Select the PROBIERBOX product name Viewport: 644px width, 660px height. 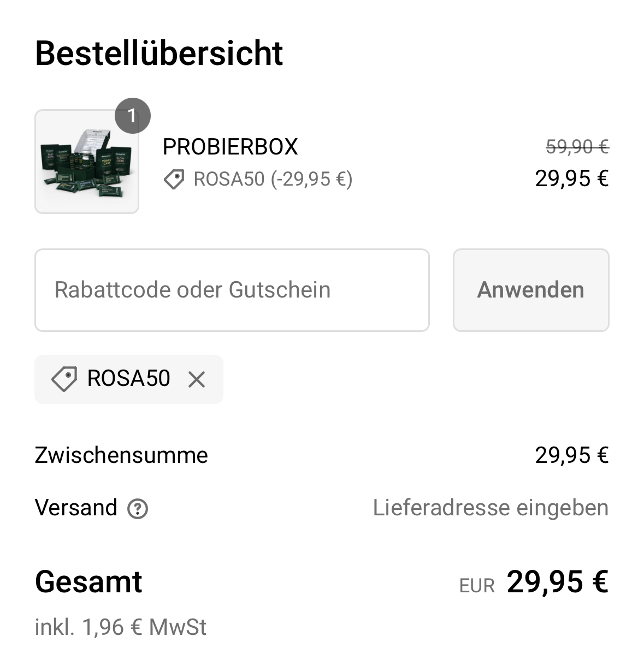[230, 147]
